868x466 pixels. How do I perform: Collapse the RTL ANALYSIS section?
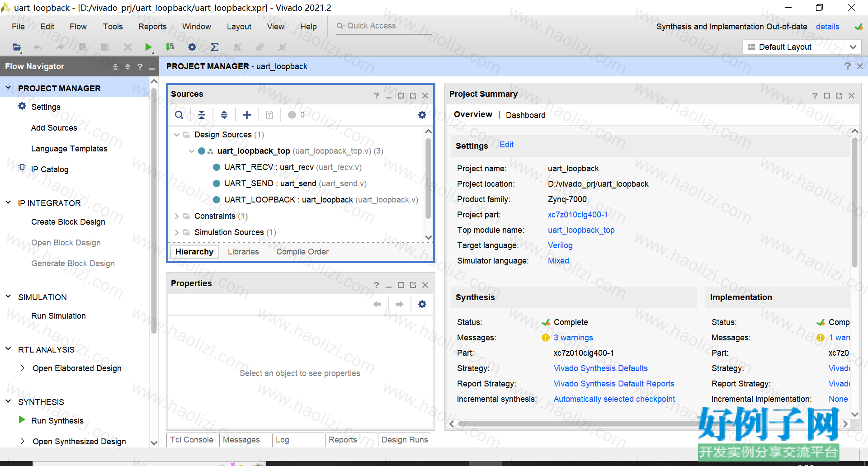[8, 349]
